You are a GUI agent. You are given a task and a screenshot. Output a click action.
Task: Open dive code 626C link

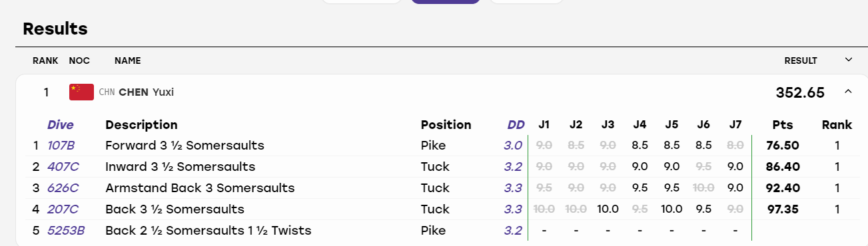pyautogui.click(x=63, y=188)
